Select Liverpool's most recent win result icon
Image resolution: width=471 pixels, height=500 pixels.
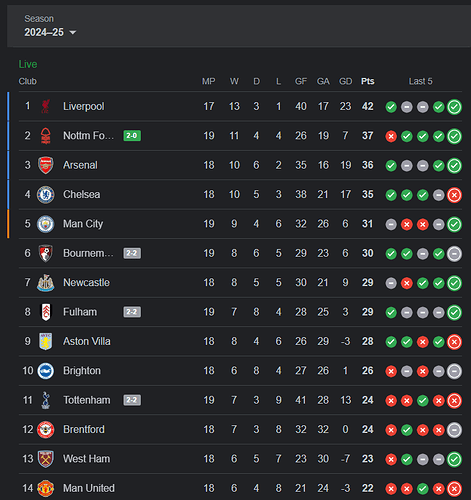point(454,107)
